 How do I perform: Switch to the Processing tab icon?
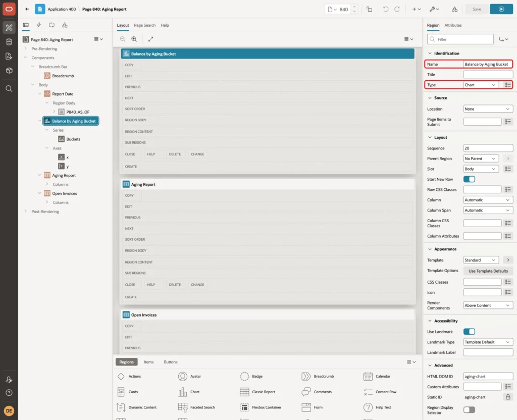(x=52, y=25)
